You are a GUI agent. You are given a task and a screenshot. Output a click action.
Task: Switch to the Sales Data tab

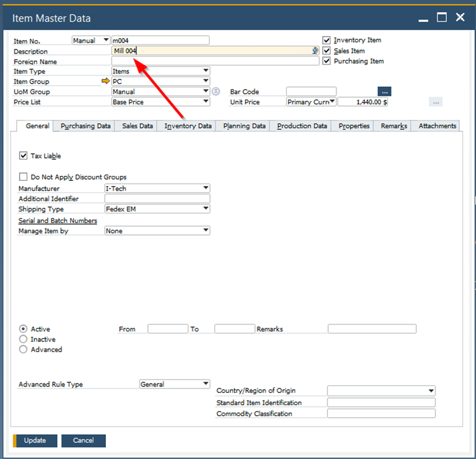(x=137, y=126)
